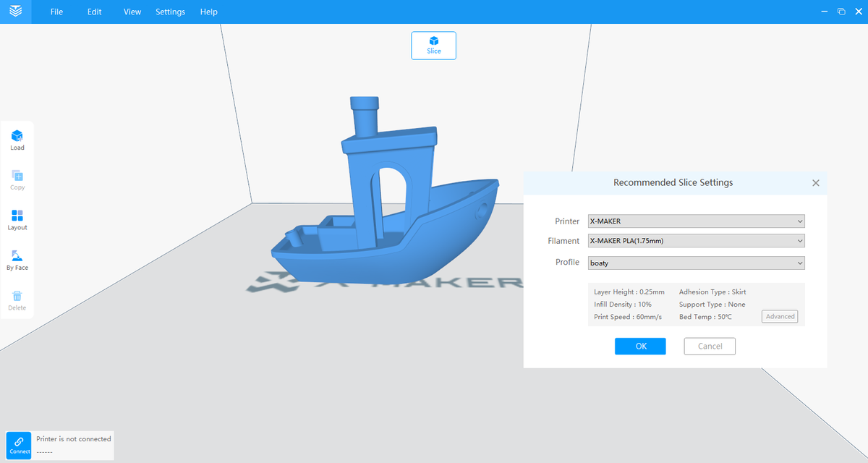Image resolution: width=868 pixels, height=463 pixels.
Task: Open the Printer selection dropdown
Action: point(696,221)
